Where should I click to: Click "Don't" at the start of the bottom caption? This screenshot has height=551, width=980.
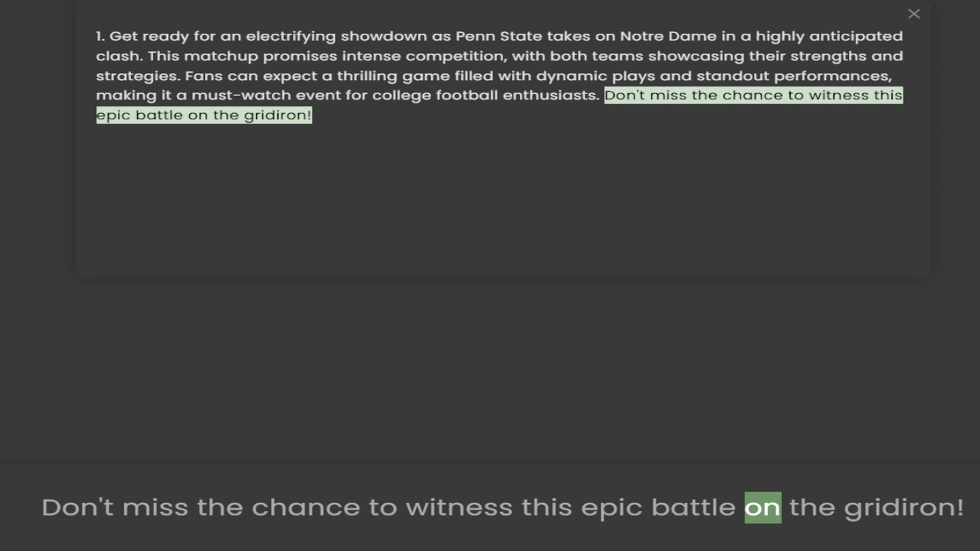(x=78, y=508)
